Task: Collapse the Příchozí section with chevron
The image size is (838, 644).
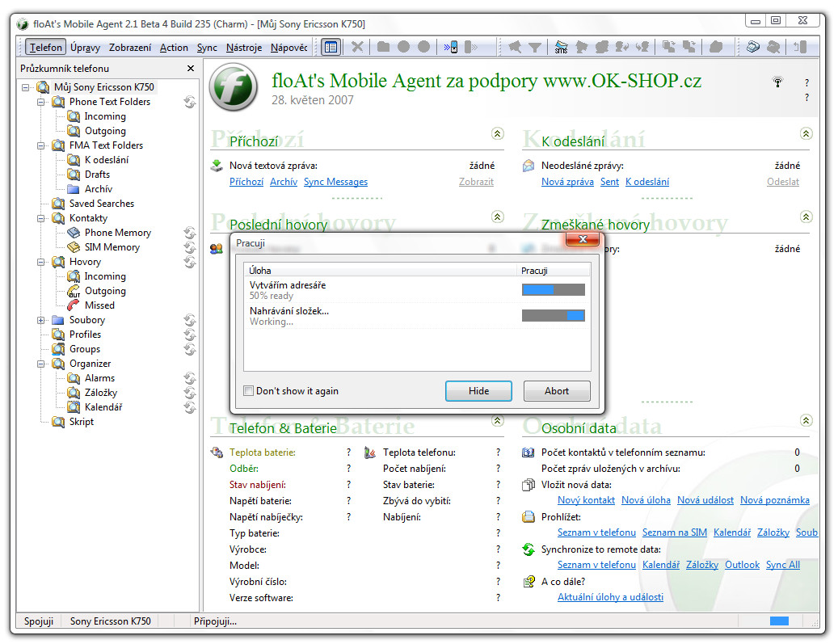Action: pyautogui.click(x=498, y=133)
